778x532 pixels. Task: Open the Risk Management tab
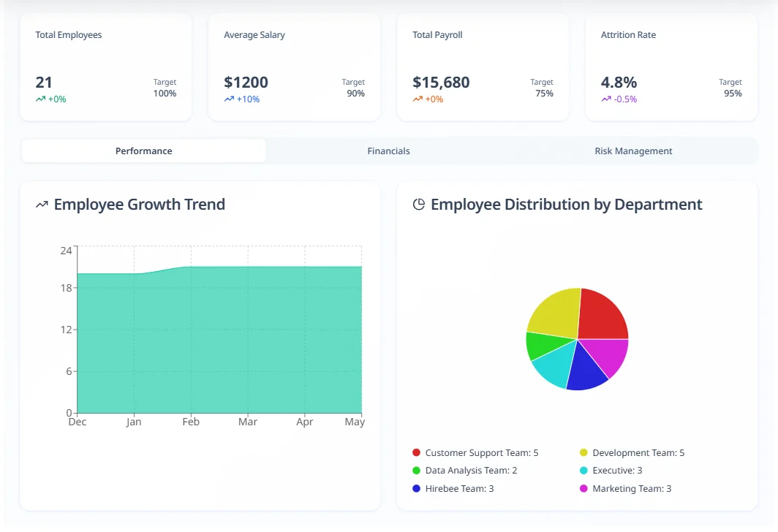[633, 151]
